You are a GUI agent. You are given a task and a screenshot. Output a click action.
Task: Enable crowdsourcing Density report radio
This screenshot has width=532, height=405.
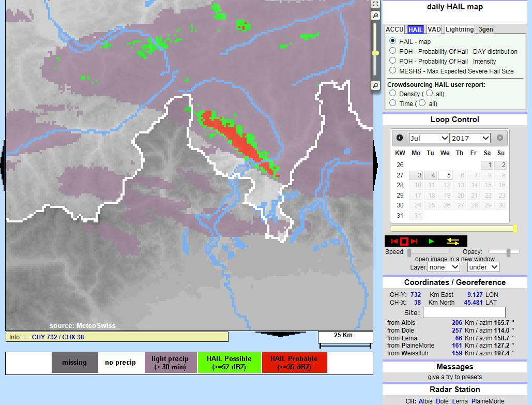393,94
